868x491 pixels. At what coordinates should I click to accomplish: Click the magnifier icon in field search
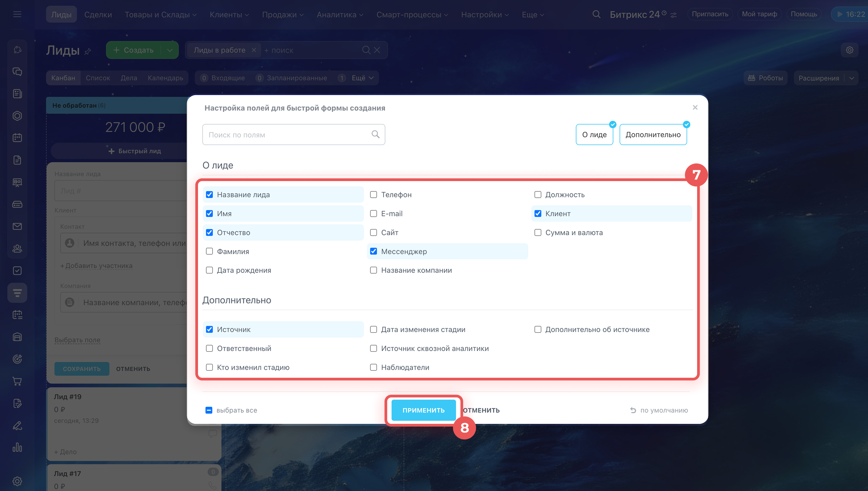(x=375, y=135)
